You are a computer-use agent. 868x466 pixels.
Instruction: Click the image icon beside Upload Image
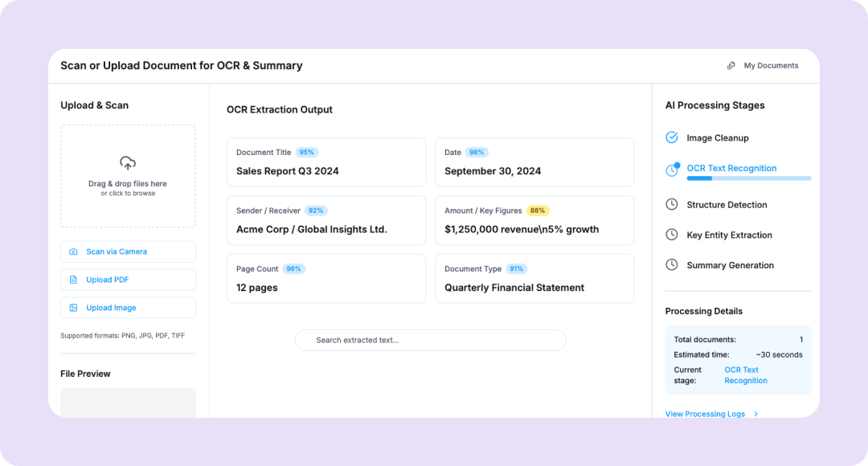[73, 308]
